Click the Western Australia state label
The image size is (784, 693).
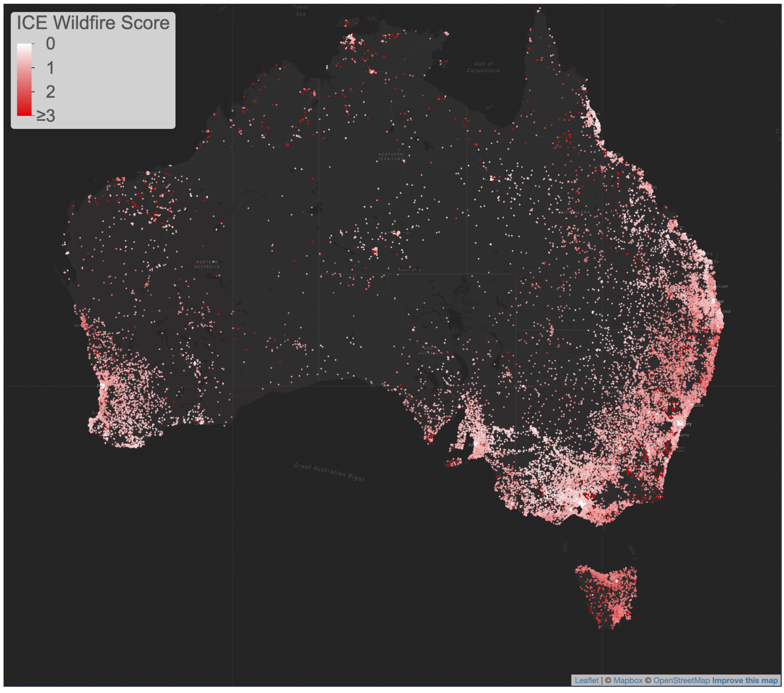[207, 264]
